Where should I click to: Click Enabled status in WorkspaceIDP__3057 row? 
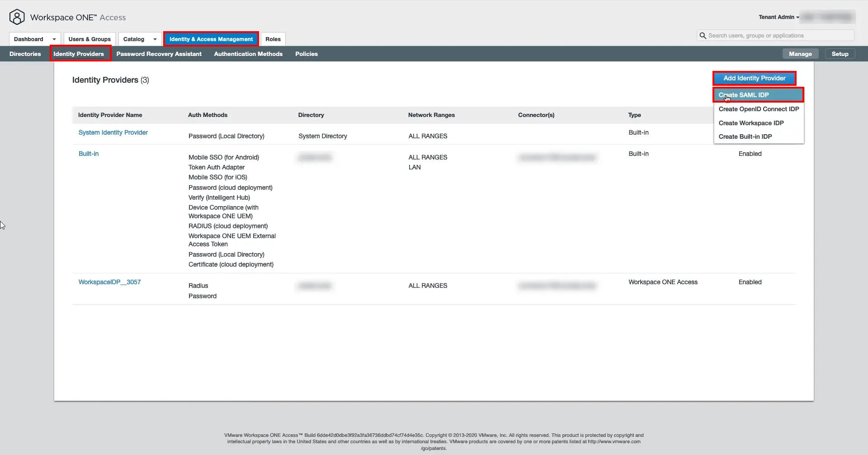[750, 282]
